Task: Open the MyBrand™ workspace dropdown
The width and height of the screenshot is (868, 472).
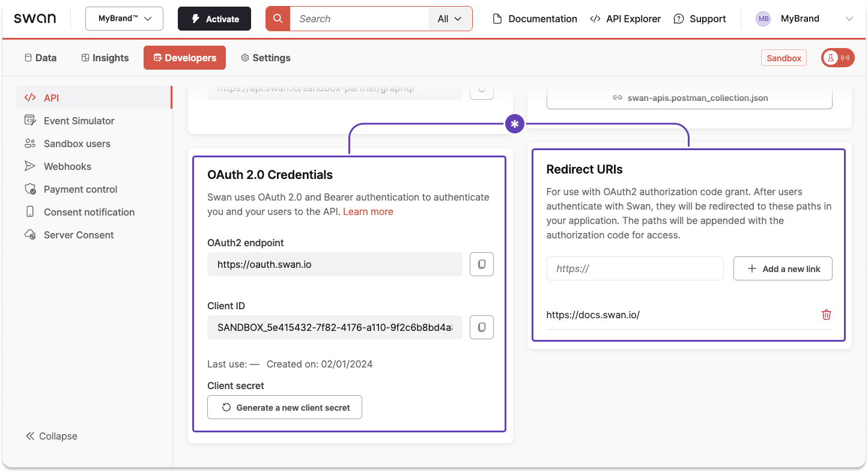Action: 124,19
